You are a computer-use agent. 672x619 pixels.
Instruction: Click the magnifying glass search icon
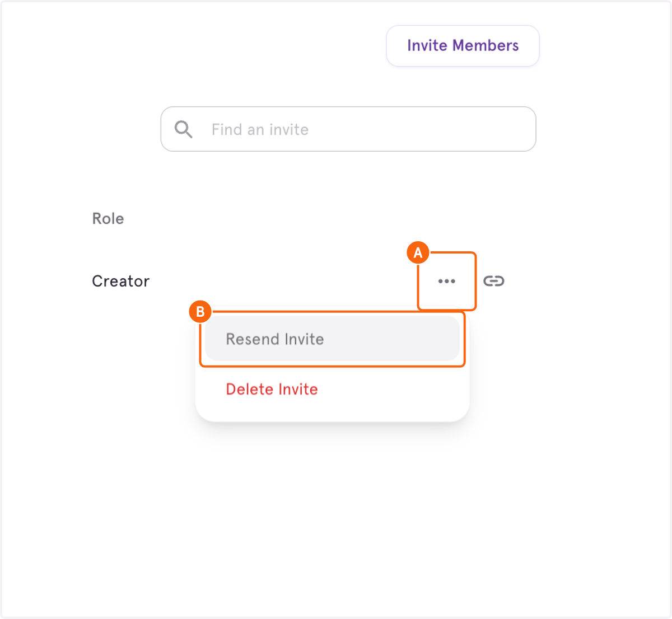pyautogui.click(x=183, y=129)
